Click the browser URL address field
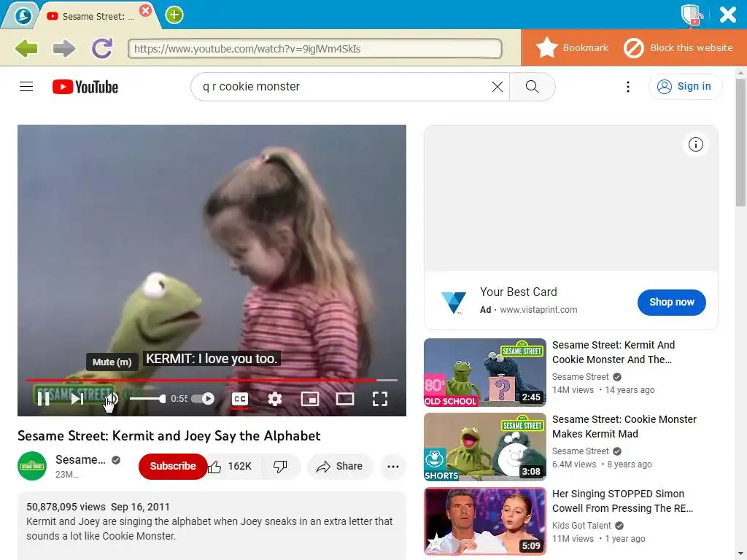This screenshot has width=747, height=560. [315, 49]
